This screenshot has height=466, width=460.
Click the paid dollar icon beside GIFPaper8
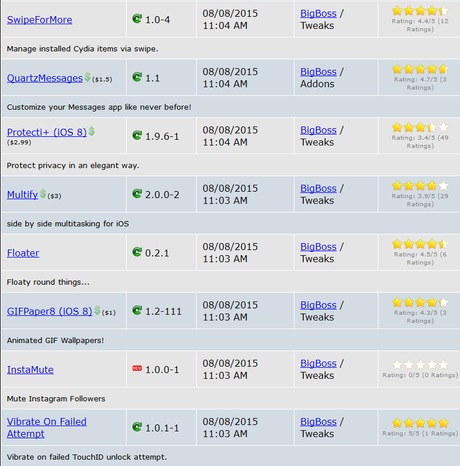click(97, 310)
